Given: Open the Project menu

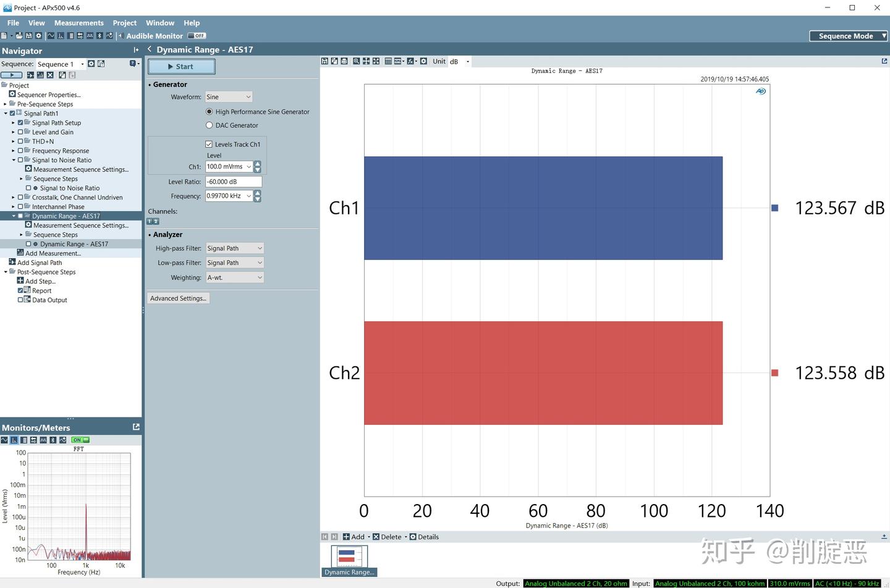Looking at the screenshot, I should point(125,23).
